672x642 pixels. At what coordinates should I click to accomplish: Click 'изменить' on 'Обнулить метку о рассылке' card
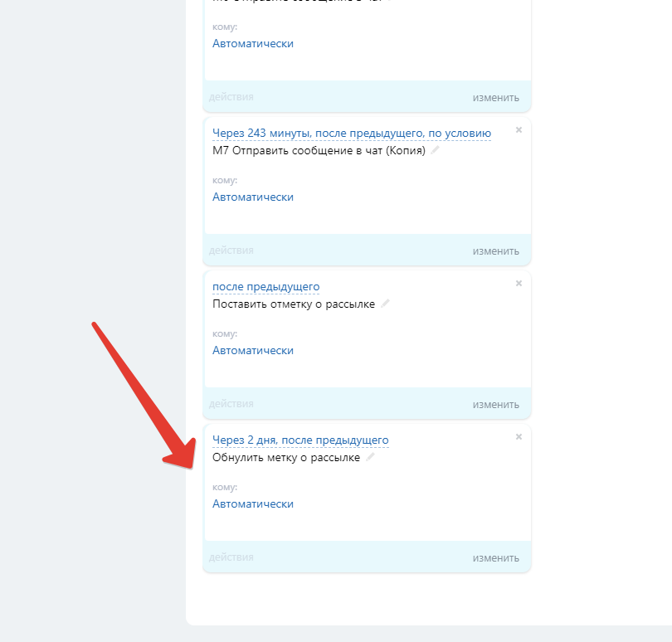click(x=495, y=557)
